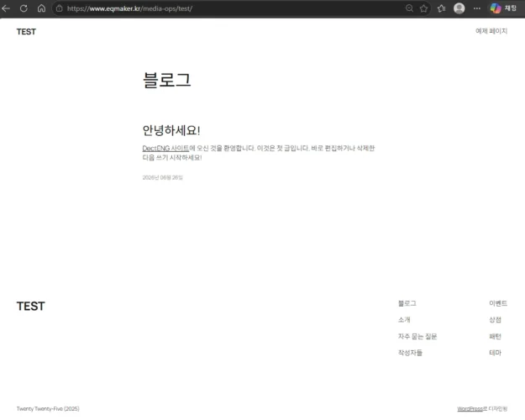Viewport: 525px width, 420px height.
Task: Open the zoom magnifier icon in address bar
Action: click(409, 8)
